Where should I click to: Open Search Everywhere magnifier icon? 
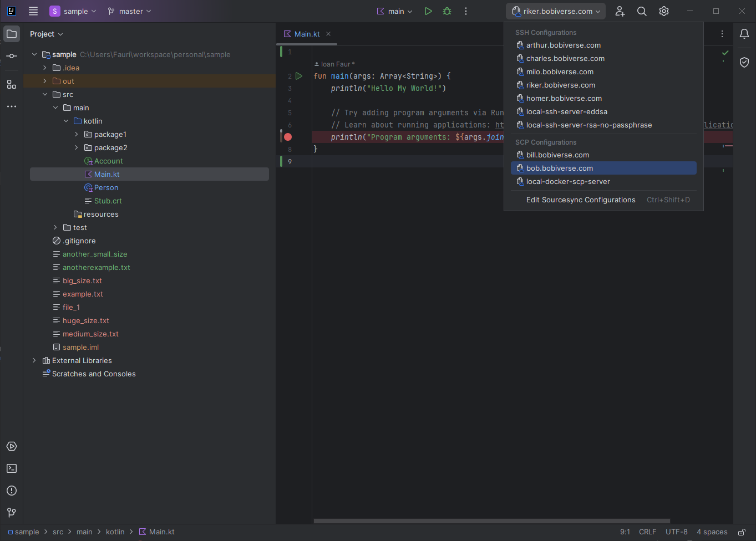tap(642, 11)
